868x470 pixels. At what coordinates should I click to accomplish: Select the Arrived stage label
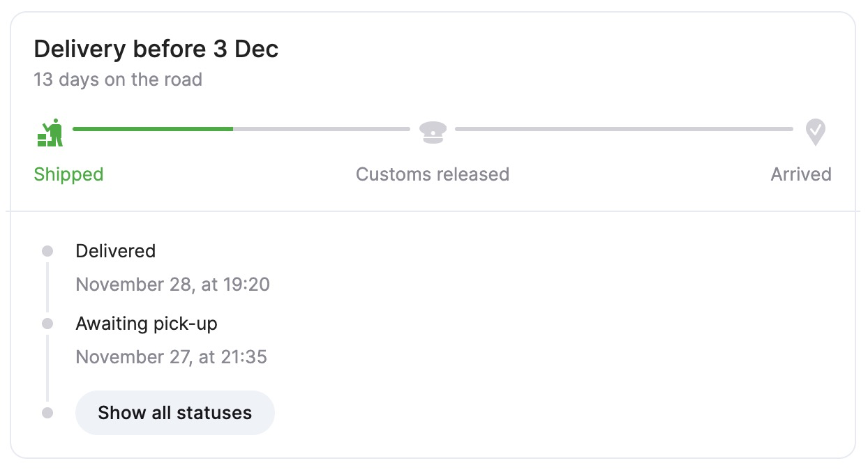[x=800, y=174]
